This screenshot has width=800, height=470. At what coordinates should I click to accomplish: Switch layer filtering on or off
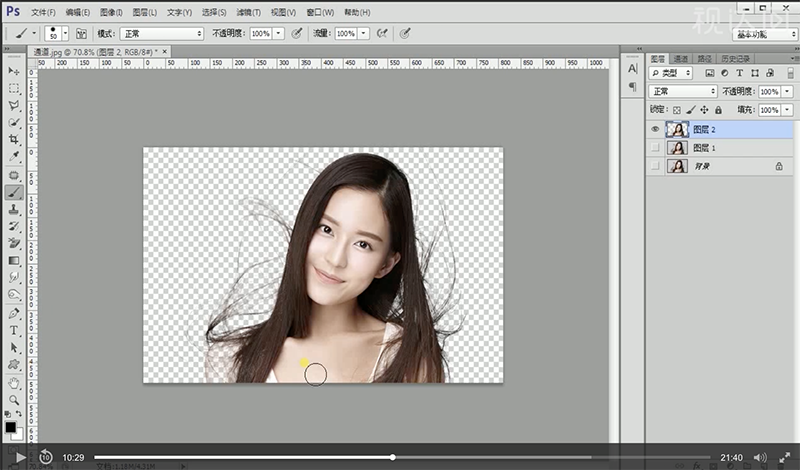tap(790, 73)
